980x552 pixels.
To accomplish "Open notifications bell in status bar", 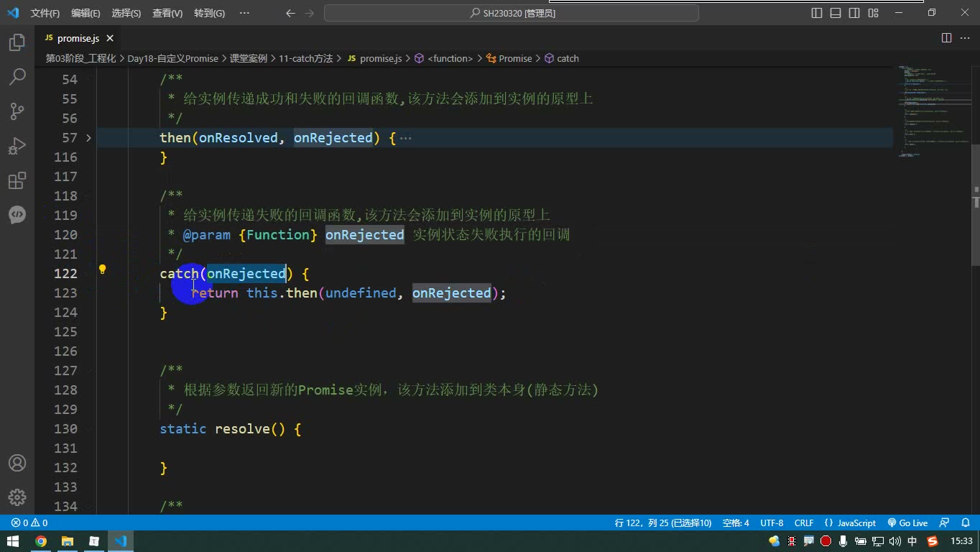I will (966, 523).
